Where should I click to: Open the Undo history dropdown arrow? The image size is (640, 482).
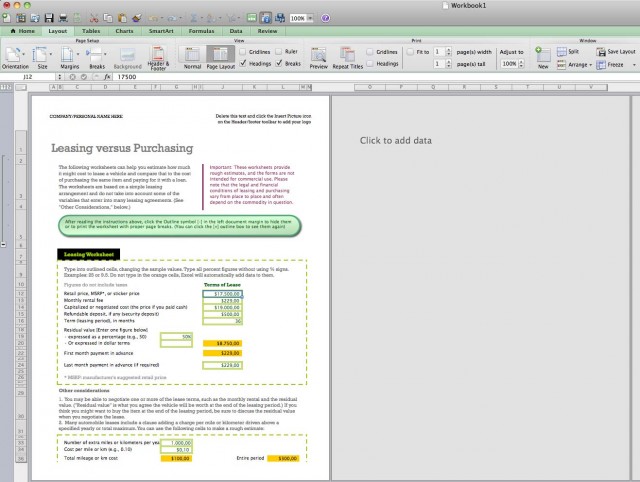[161, 18]
